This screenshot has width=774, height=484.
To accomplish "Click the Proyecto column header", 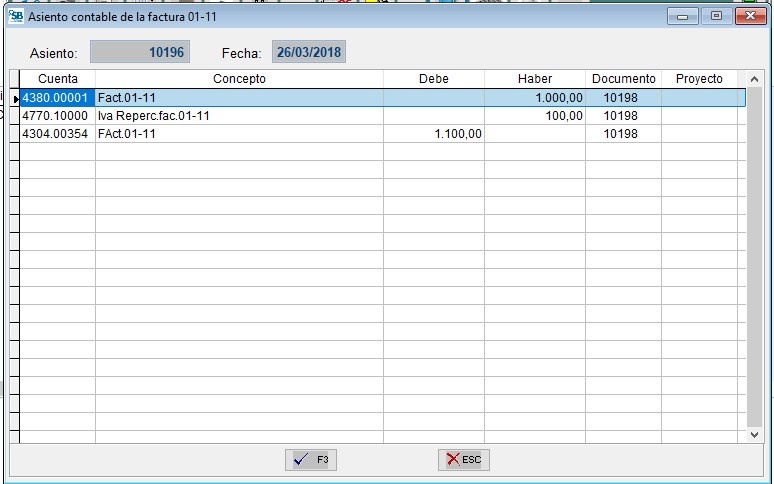I will click(x=699, y=79).
